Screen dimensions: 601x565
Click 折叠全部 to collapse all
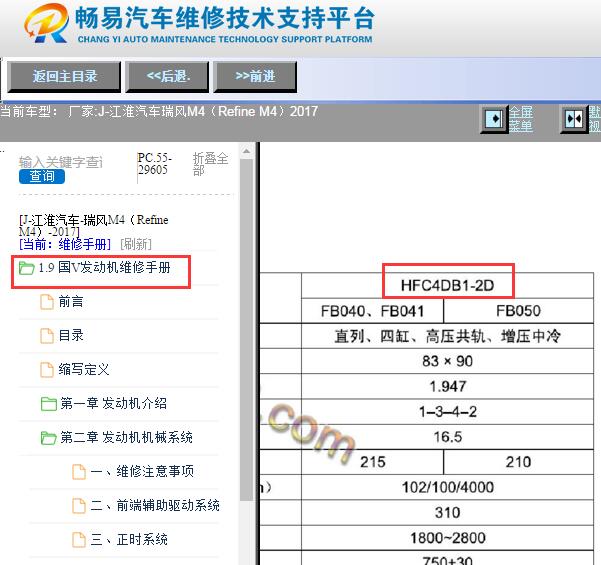210,164
